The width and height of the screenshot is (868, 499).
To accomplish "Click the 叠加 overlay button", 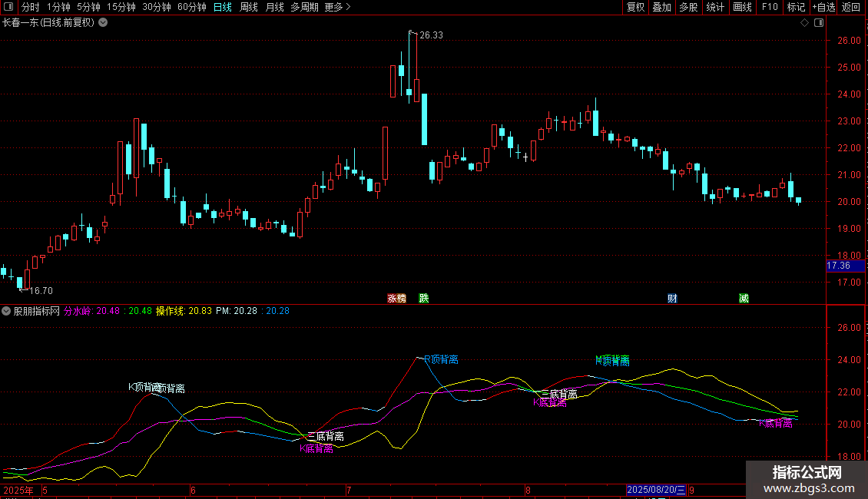I will [x=662, y=7].
